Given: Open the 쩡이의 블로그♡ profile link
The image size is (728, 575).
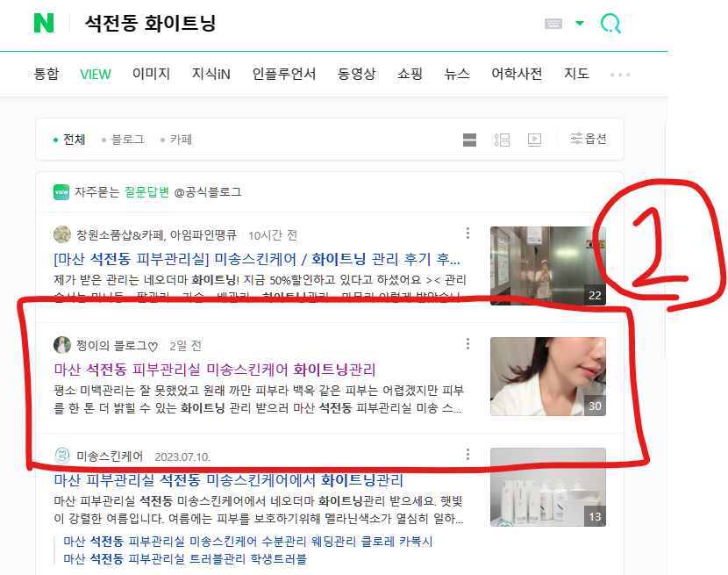Looking at the screenshot, I should 117,346.
